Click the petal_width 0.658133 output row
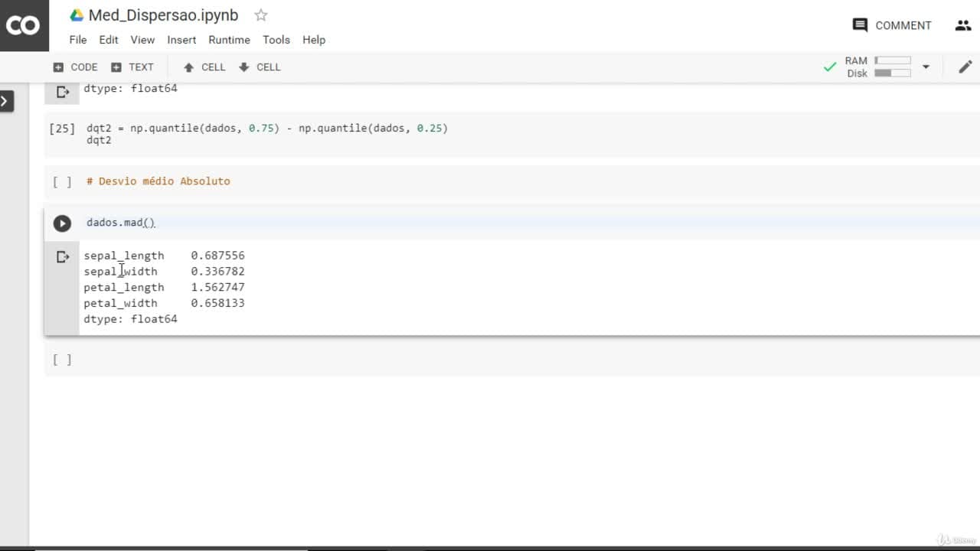 164,303
